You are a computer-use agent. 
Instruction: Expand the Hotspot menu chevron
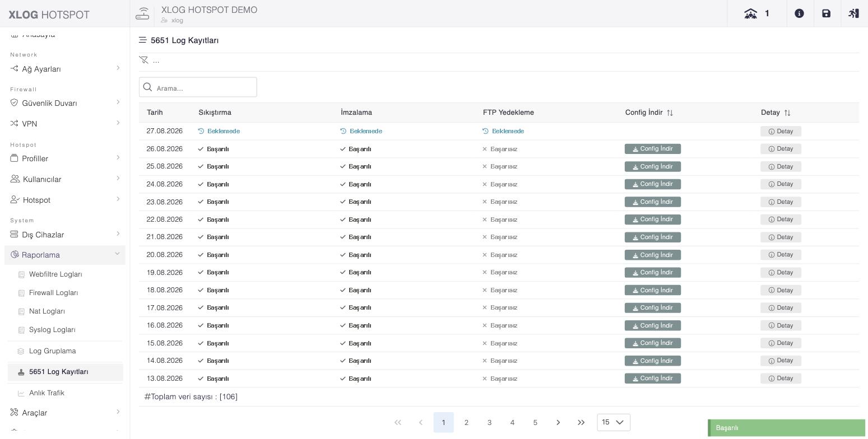point(118,199)
